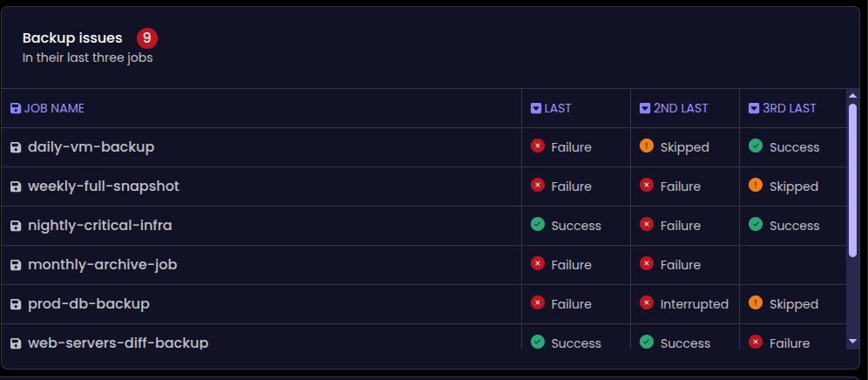Click the scrollbar down arrow
868x380 pixels.
point(852,342)
